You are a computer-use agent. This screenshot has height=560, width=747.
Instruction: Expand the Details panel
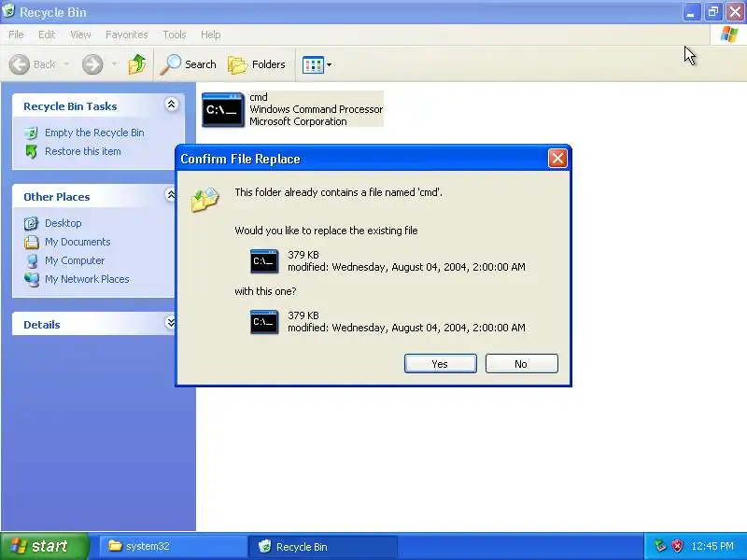coord(170,323)
